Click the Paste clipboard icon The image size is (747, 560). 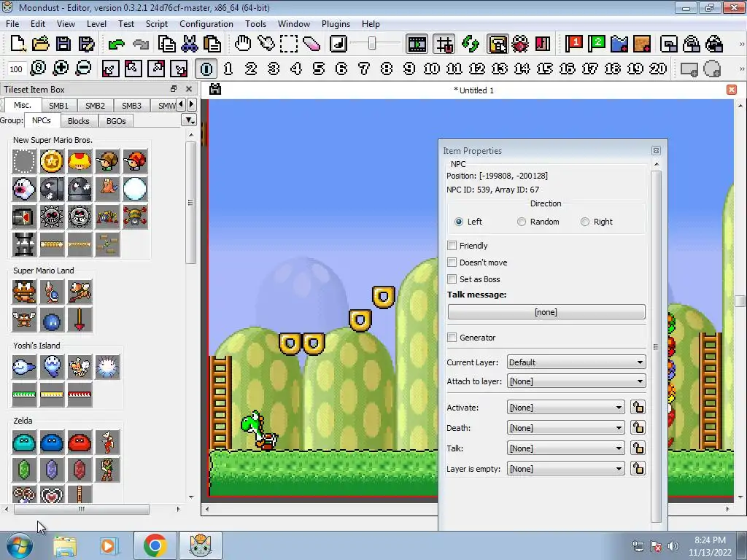click(212, 44)
